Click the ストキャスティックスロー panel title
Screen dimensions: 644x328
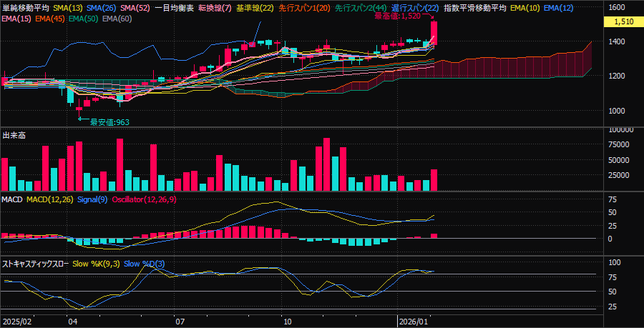35,264
